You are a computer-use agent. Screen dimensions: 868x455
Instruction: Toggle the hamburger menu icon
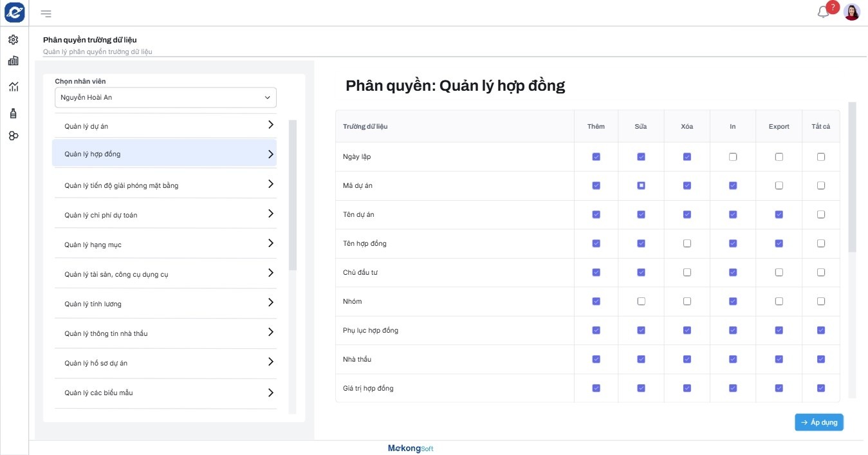pyautogui.click(x=46, y=14)
